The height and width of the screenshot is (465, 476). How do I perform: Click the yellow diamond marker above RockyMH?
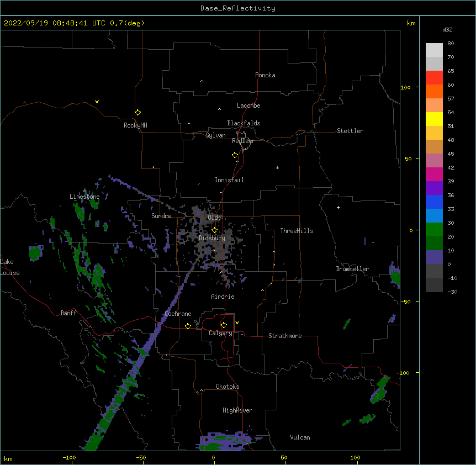(x=137, y=113)
